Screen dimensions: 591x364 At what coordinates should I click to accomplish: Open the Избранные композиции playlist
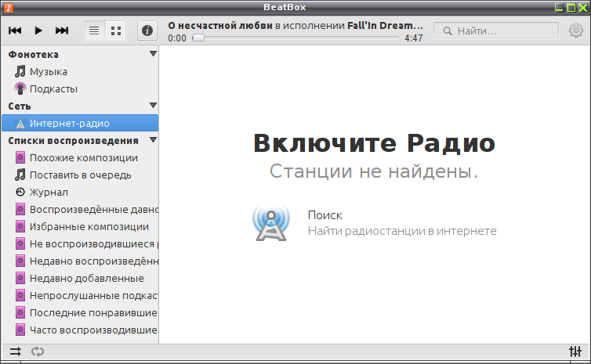point(80,226)
